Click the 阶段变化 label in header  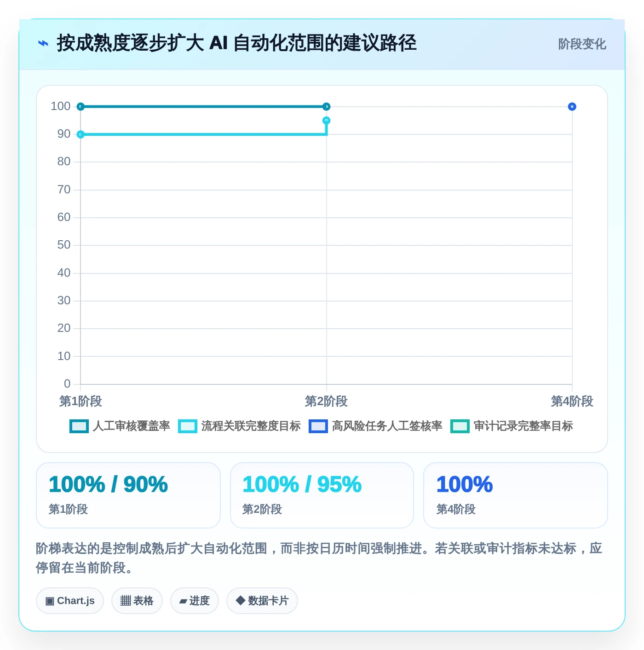[x=582, y=44]
